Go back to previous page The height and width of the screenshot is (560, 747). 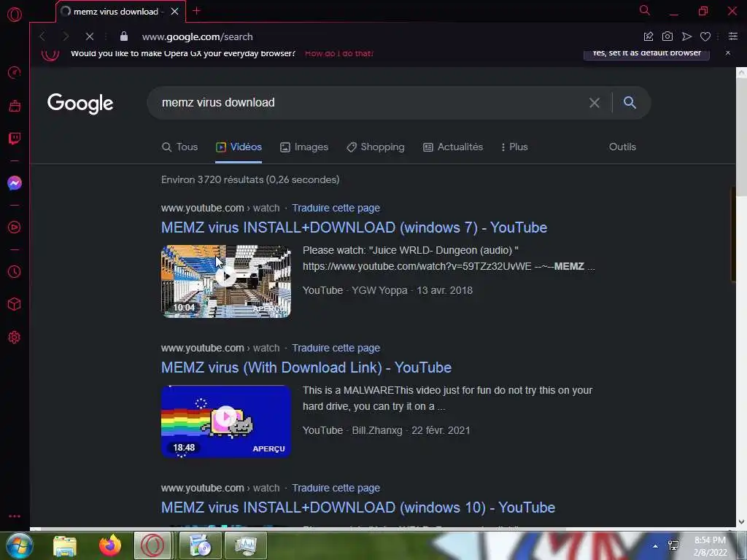click(42, 36)
